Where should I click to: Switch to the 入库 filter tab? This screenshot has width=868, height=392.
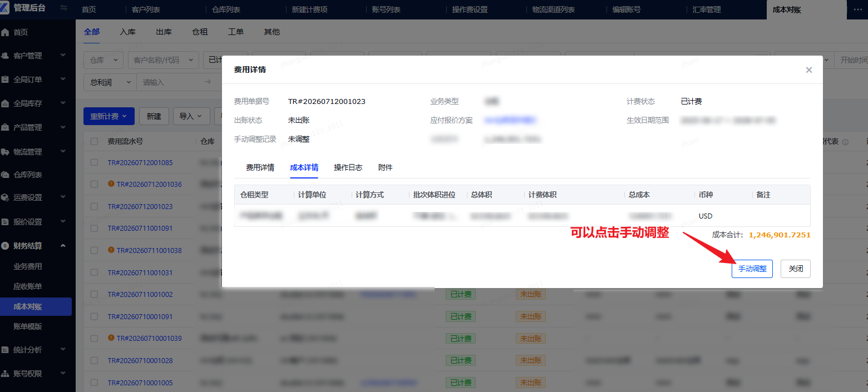127,32
